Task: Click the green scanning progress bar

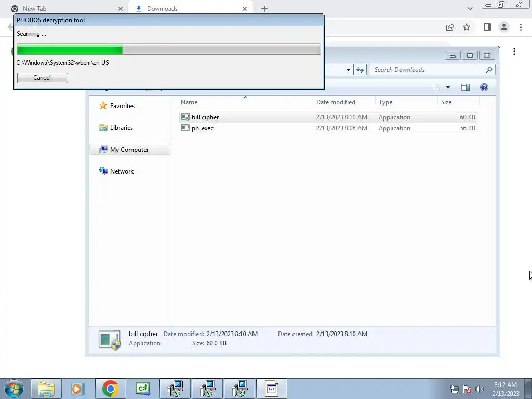Action: [169, 49]
